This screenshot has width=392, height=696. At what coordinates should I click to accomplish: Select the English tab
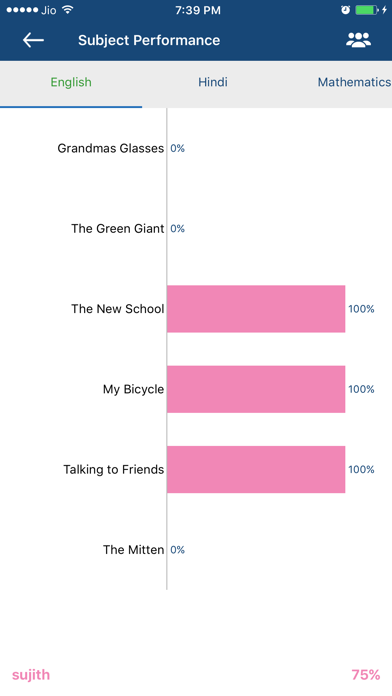point(71,82)
